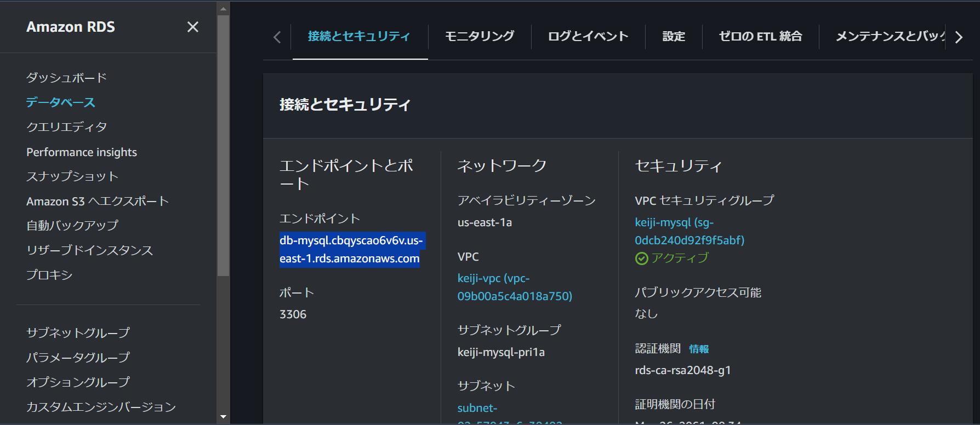The height and width of the screenshot is (425, 980).
Task: Open the メンテナンスとバックアップ tab
Action: [x=891, y=36]
